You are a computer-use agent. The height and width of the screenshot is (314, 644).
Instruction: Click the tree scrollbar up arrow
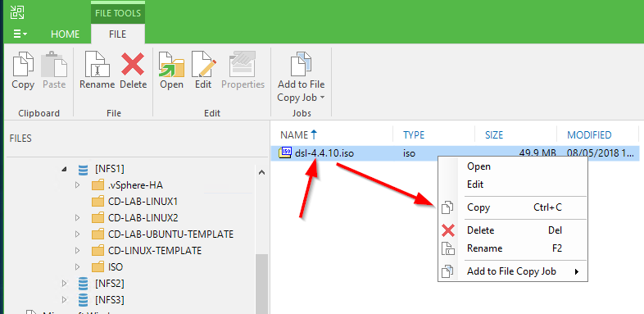tap(261, 173)
